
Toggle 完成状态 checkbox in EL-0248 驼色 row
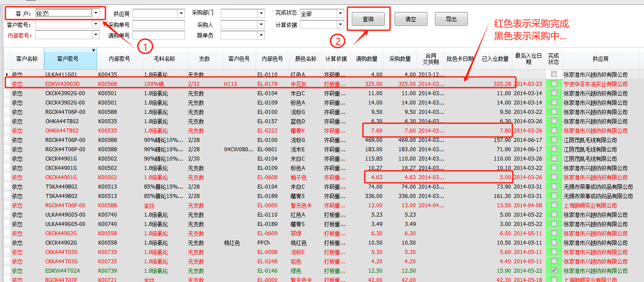click(554, 261)
